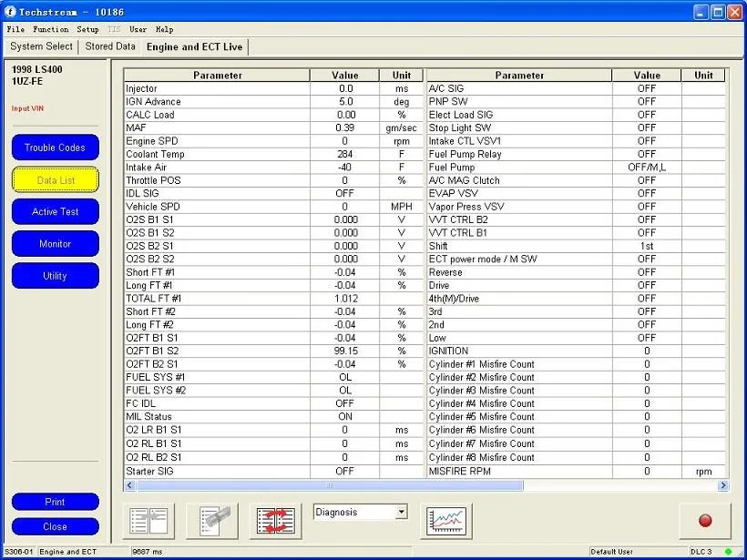Screen dimensions: 747x560
Task: Select the Data List function
Action: tap(55, 179)
